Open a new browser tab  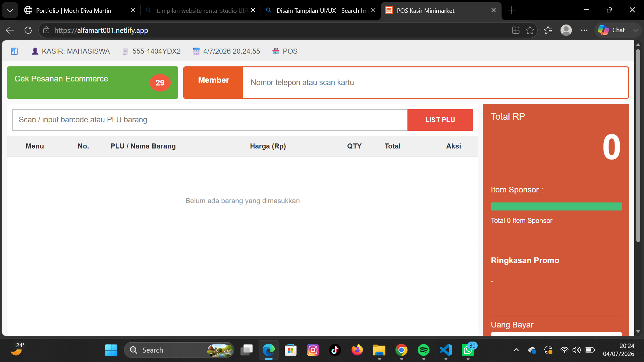[x=512, y=10]
